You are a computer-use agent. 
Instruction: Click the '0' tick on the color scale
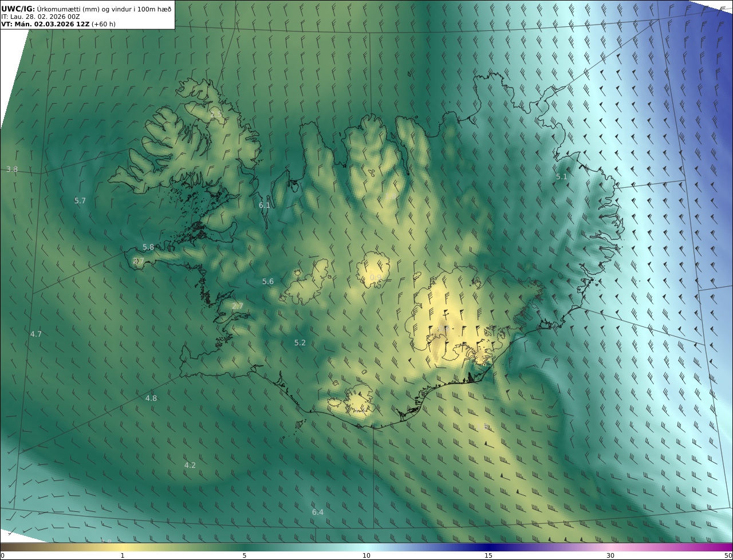2,556
